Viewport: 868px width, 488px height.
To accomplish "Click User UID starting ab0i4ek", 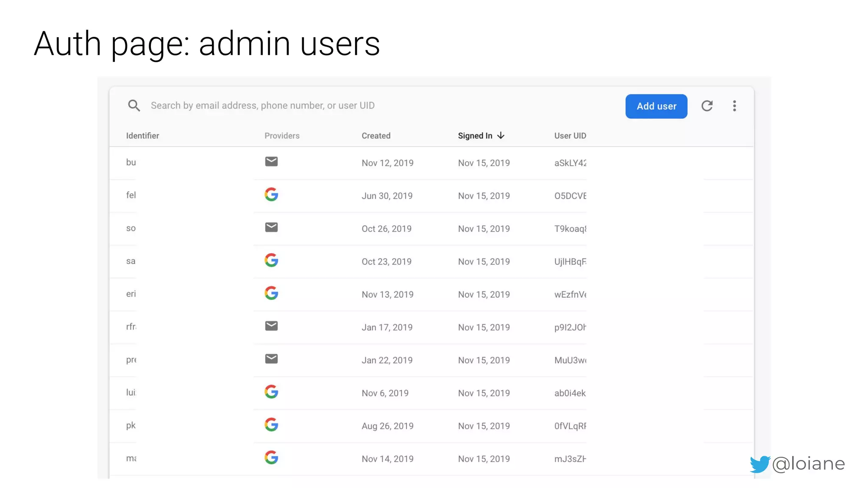I will [570, 393].
